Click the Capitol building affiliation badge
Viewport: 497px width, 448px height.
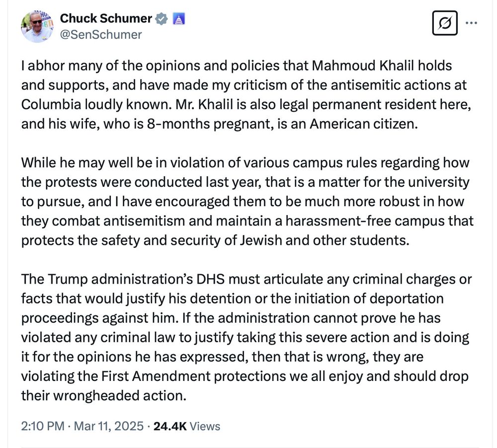179,19
